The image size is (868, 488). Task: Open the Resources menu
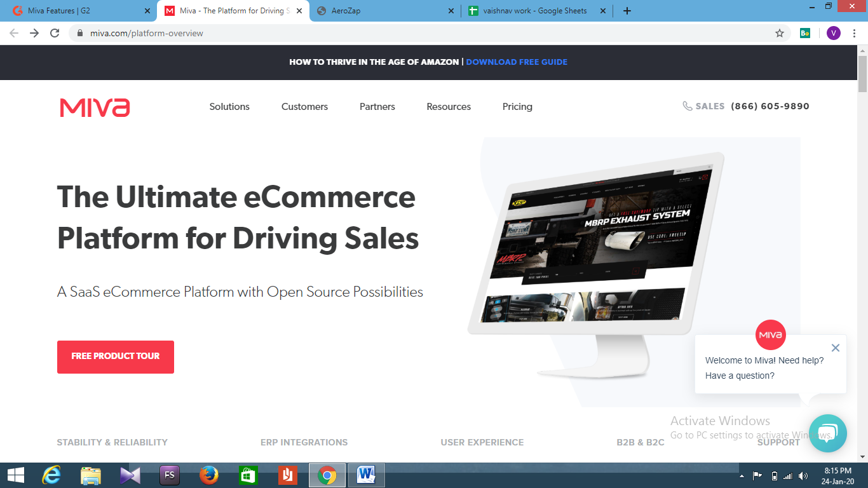[x=449, y=107]
